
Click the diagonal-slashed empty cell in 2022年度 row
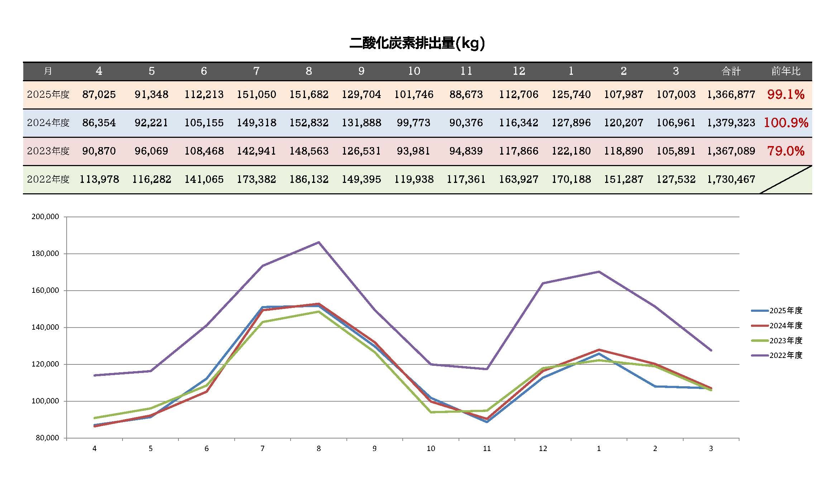pyautogui.click(x=785, y=179)
